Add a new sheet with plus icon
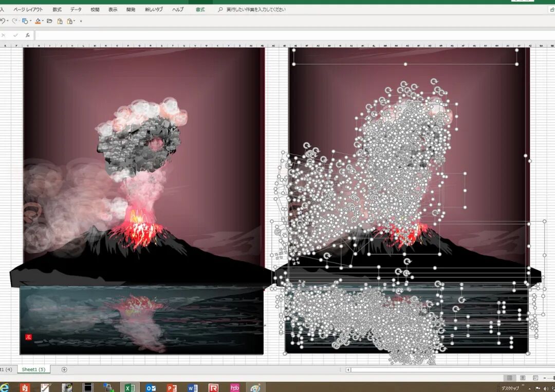Image resolution: width=555 pixels, height=392 pixels. [x=64, y=369]
